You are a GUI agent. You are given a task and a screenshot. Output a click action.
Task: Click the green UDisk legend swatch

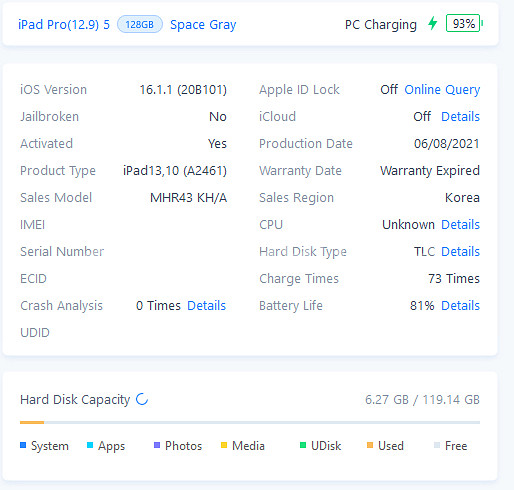(x=303, y=445)
